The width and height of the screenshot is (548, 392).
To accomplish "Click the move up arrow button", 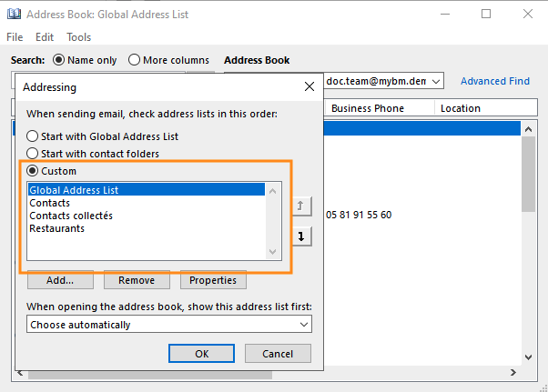I will (301, 206).
